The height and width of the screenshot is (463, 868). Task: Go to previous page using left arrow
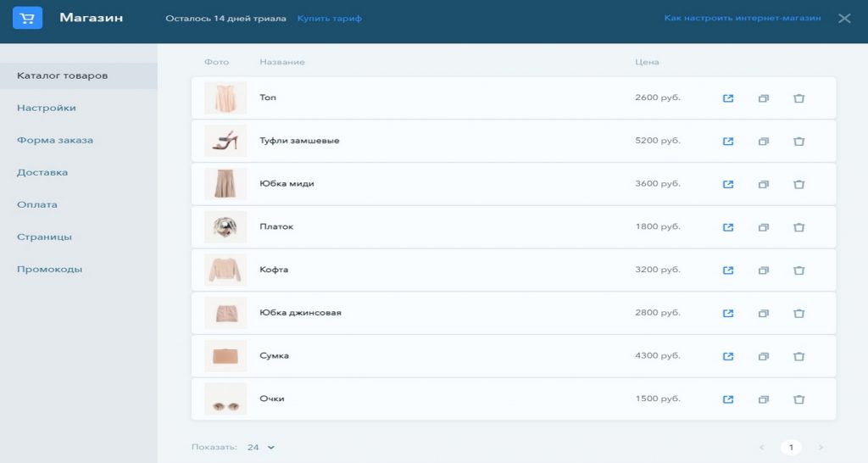[x=761, y=447]
